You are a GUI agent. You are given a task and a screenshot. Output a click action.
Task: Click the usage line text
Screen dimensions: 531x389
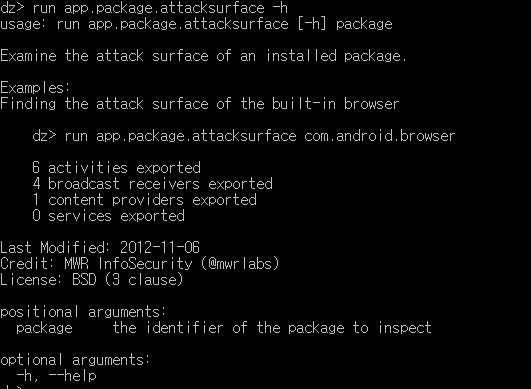pyautogui.click(x=196, y=24)
